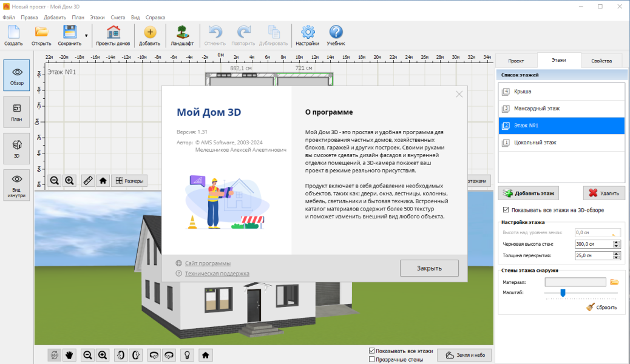Switch to Вид изнутри interior view

tap(16, 185)
